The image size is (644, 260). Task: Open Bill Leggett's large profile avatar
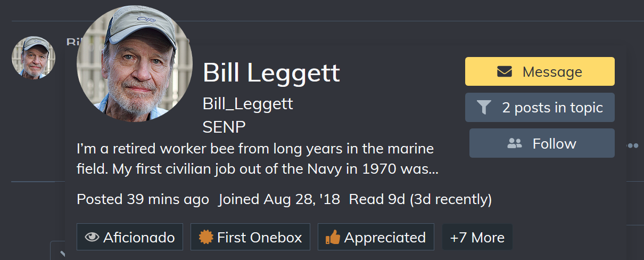pos(135,64)
